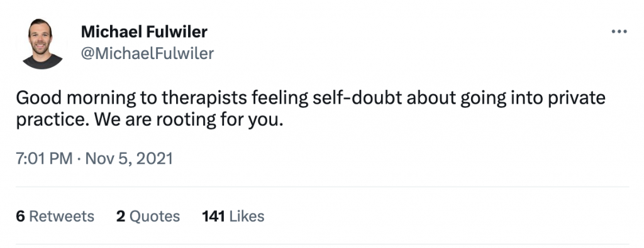
Task: Click the word 'therapists' in the tweet
Action: click(204, 99)
